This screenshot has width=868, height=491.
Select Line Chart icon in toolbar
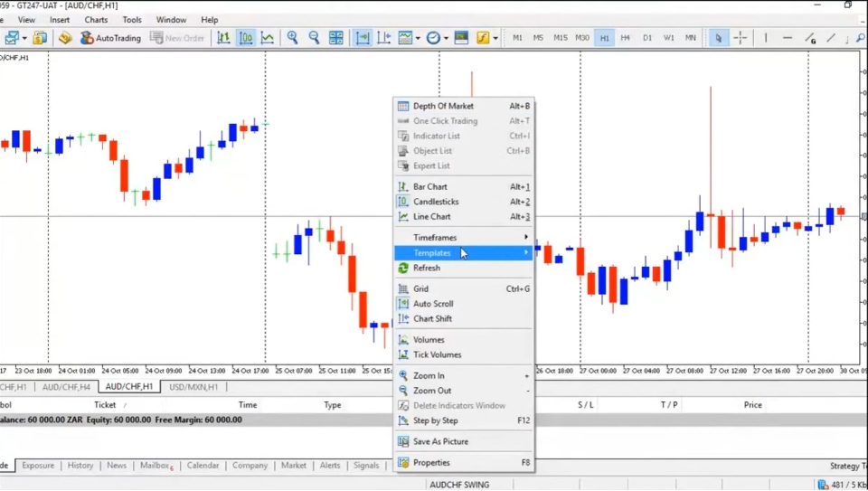click(x=268, y=38)
